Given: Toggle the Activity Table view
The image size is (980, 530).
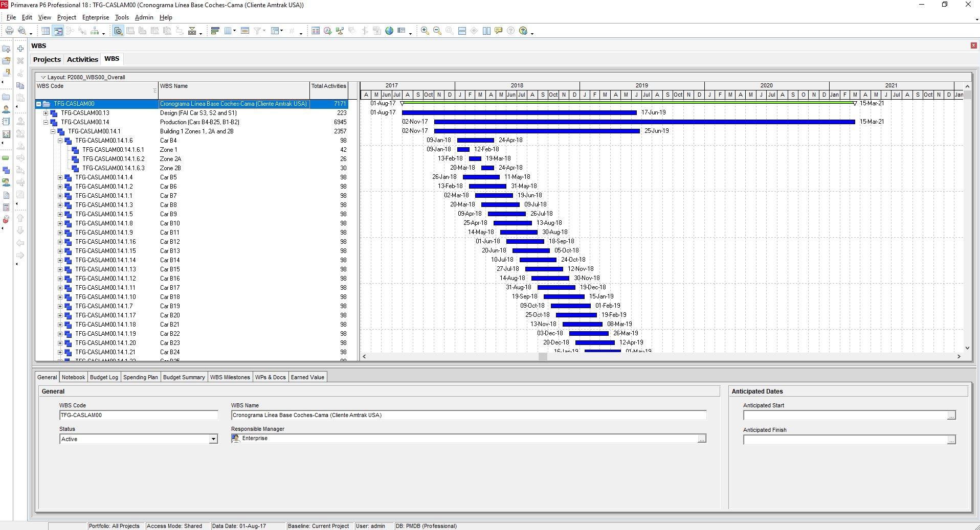Looking at the screenshot, I should (x=46, y=31).
